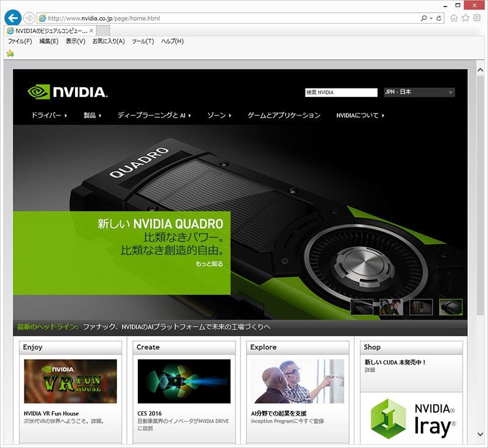Open the ヘルプ(H) menu

173,41
